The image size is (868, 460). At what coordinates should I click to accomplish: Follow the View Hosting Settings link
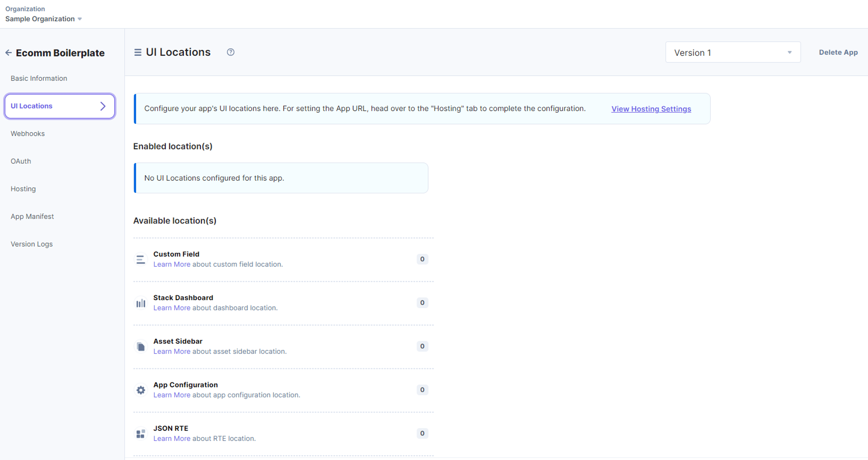click(651, 109)
